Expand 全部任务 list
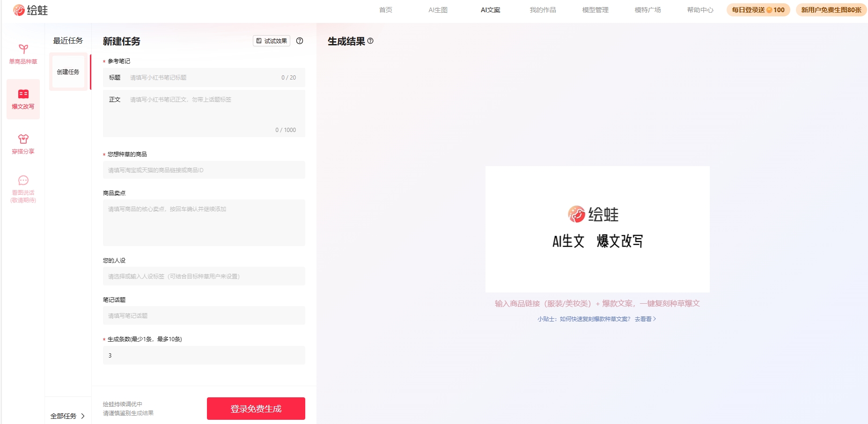The image size is (868, 424). (68, 416)
